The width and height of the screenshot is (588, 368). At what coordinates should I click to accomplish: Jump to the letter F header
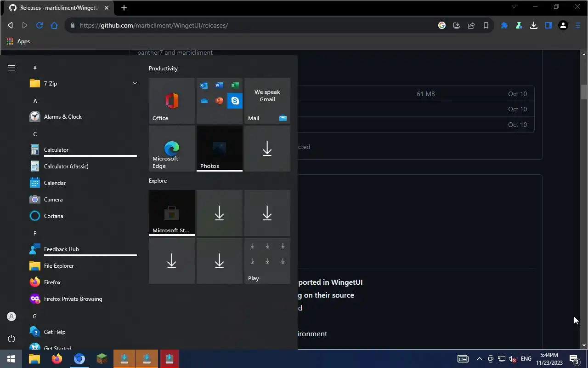(35, 233)
